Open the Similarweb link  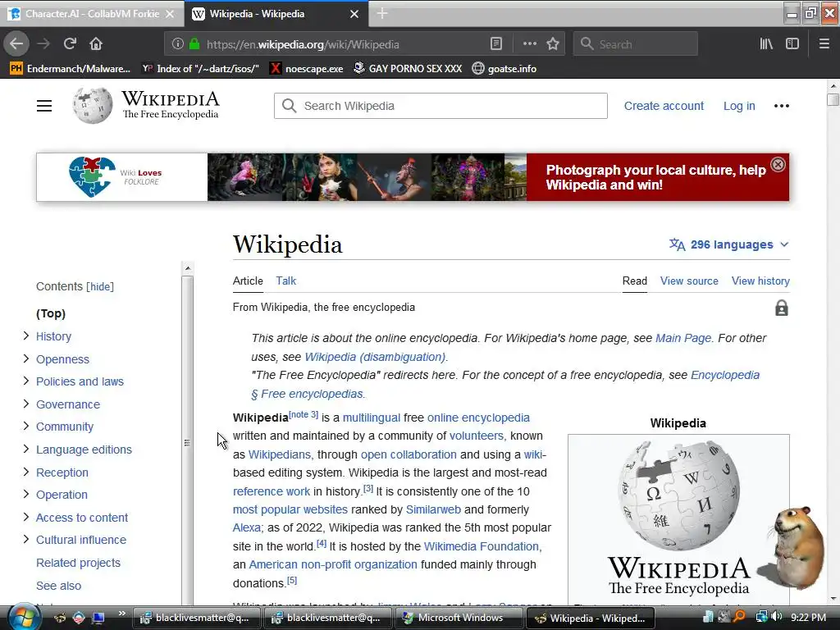[433, 509]
